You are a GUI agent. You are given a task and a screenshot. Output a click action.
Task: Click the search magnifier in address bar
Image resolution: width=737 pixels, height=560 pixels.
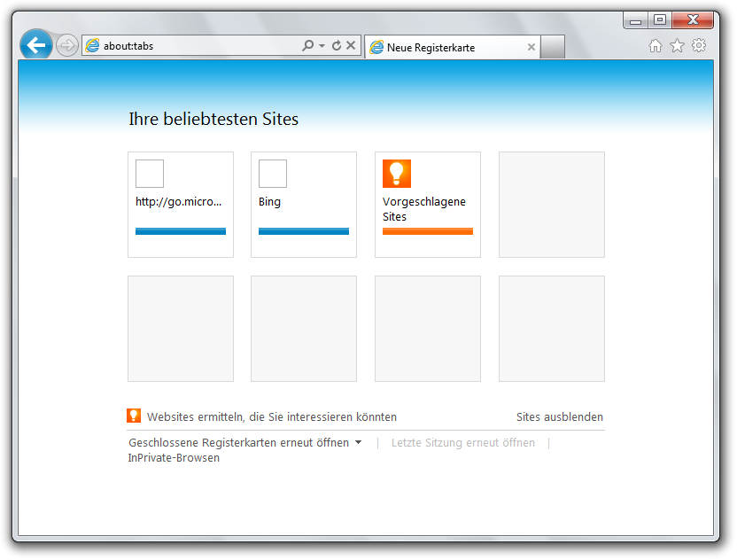click(308, 45)
